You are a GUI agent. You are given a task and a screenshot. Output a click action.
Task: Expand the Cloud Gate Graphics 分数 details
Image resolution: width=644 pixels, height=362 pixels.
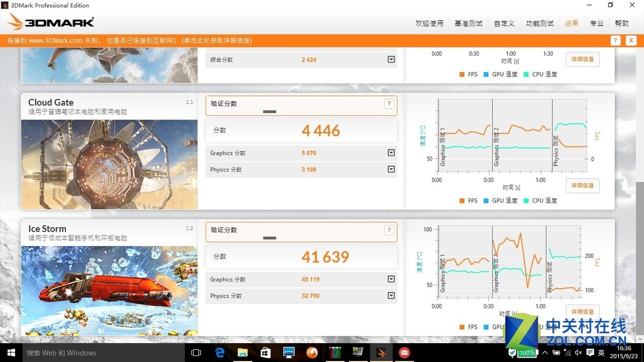tap(391, 153)
